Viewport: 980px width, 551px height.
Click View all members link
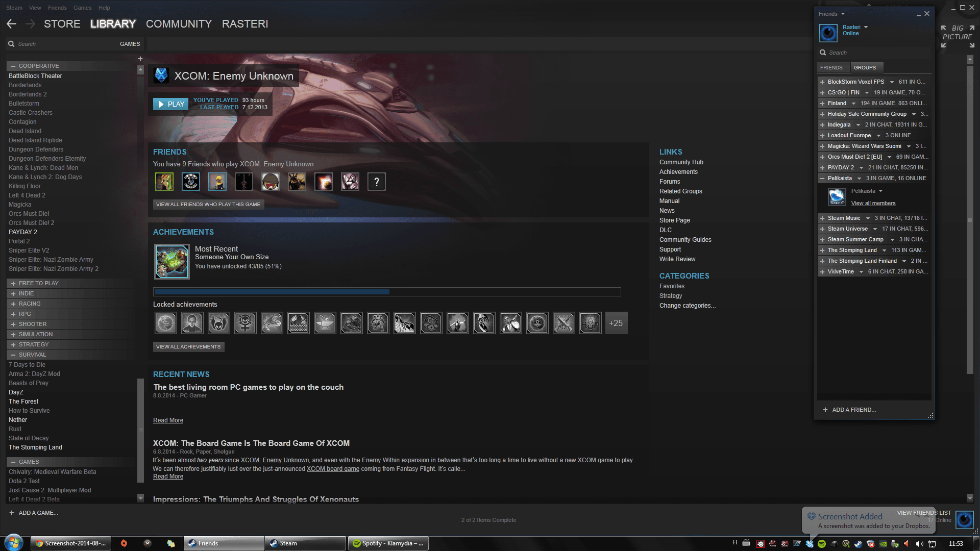pos(873,203)
